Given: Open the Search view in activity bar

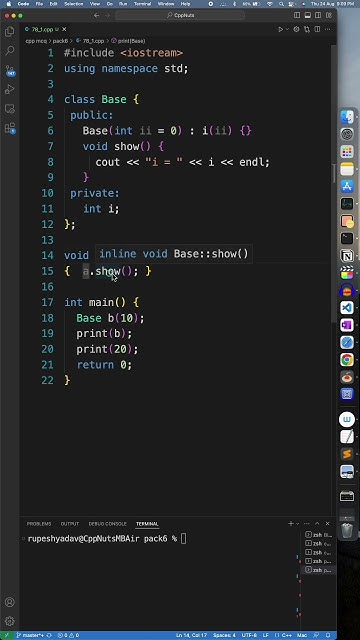Looking at the screenshot, I should pyautogui.click(x=10, y=51).
